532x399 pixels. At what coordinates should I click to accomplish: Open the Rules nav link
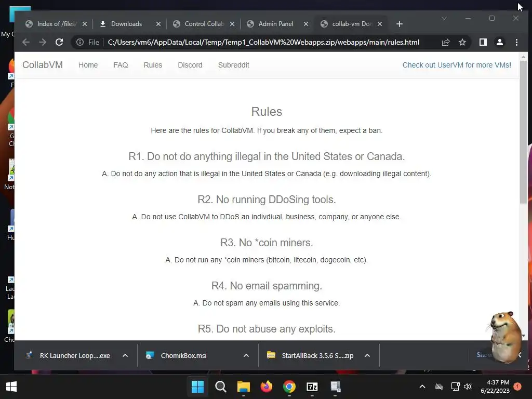tap(153, 65)
